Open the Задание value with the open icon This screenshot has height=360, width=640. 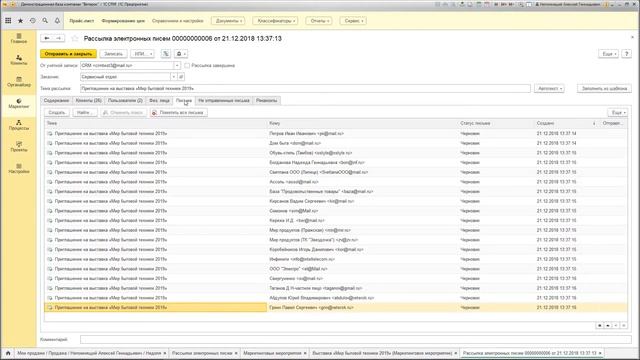tap(181, 77)
